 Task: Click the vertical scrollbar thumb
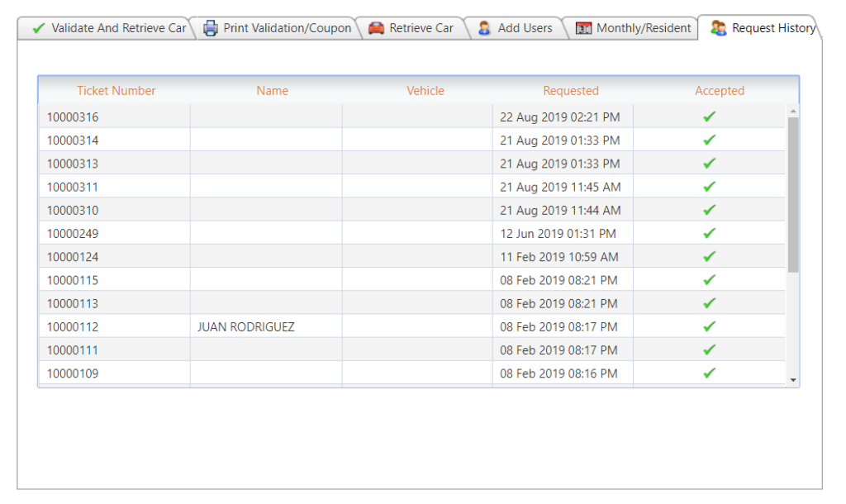click(x=793, y=194)
